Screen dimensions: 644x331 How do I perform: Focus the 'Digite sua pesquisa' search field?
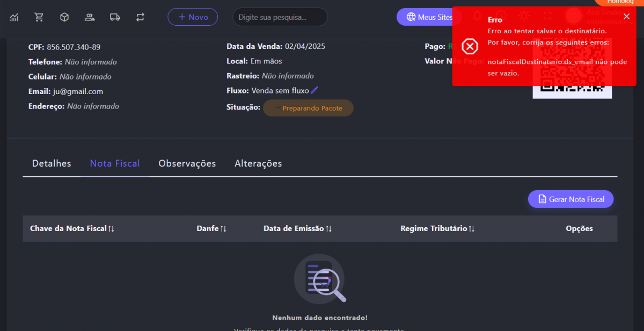tap(280, 17)
